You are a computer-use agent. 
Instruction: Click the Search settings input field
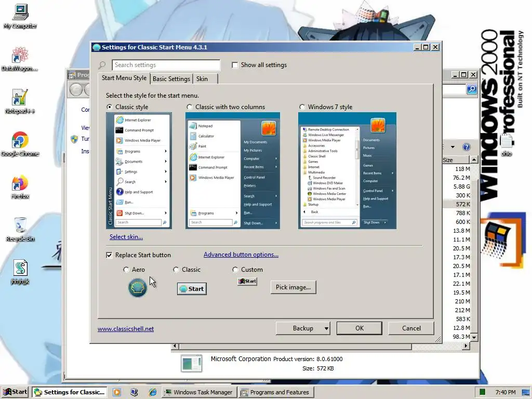(x=166, y=65)
